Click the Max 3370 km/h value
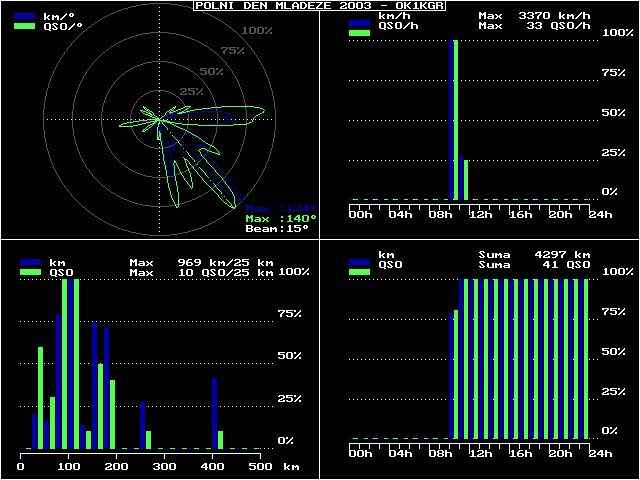 [x=535, y=16]
